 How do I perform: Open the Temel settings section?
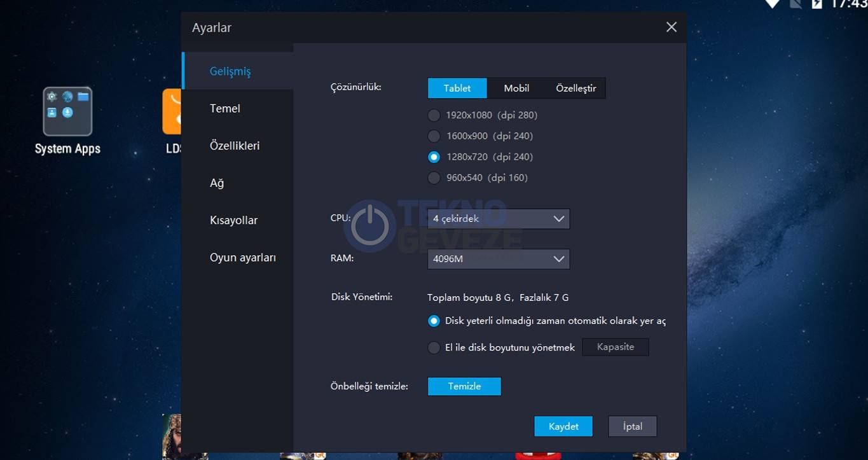225,109
